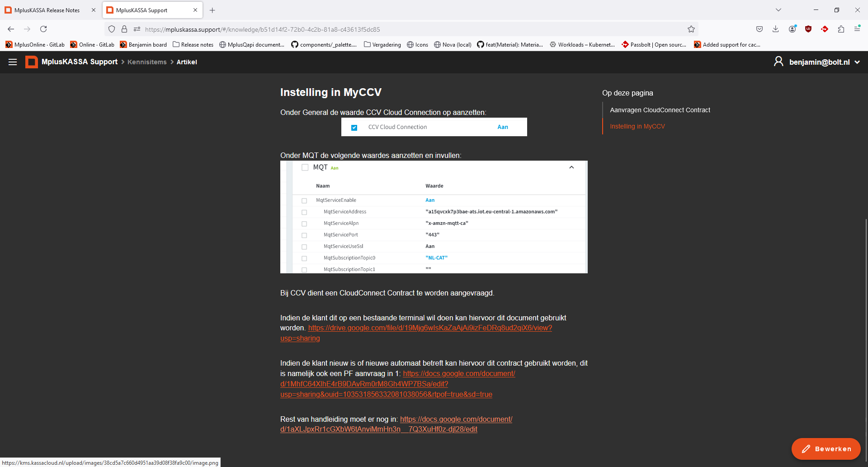Go back to the previous page
This screenshot has width=868, height=467.
point(11,29)
